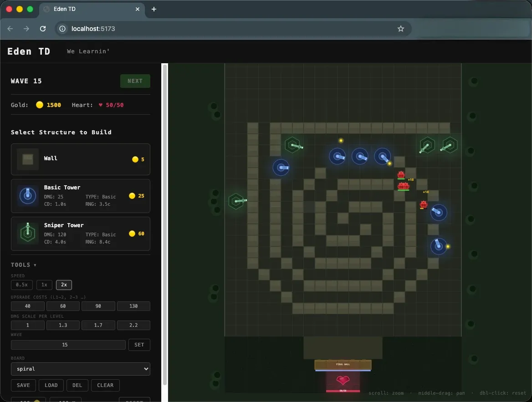
Task: Select the sniper tower in the maze's top-left corner
Action: [x=292, y=145]
